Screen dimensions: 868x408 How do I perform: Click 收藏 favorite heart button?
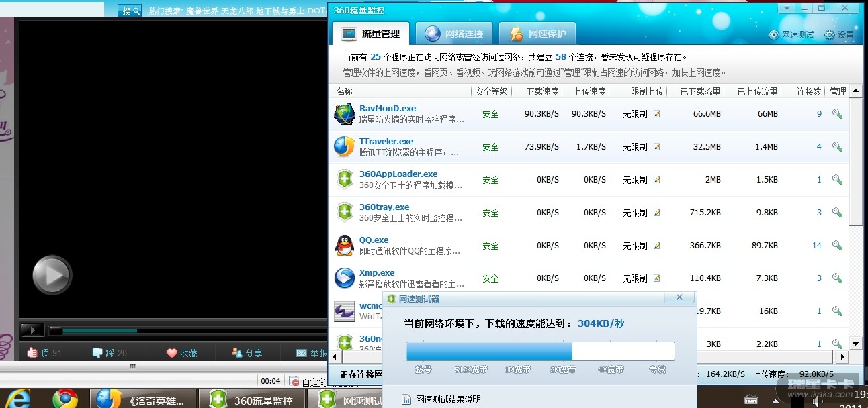point(182,352)
